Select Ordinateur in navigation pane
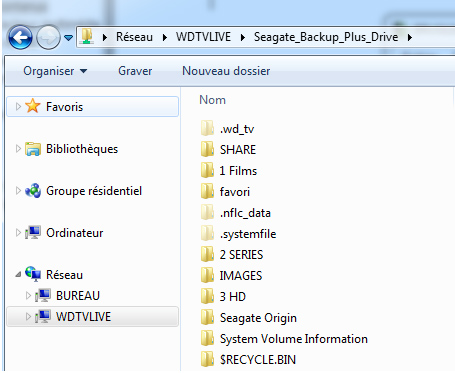 tap(75, 233)
